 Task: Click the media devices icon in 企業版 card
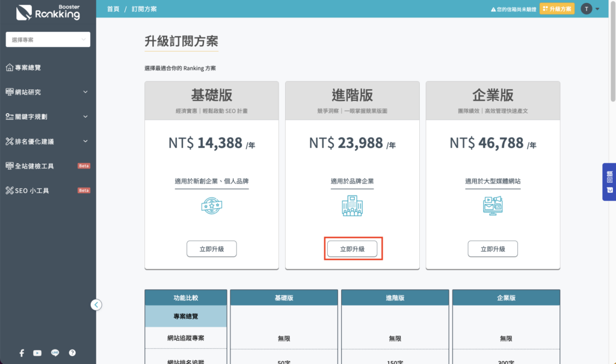click(x=492, y=206)
